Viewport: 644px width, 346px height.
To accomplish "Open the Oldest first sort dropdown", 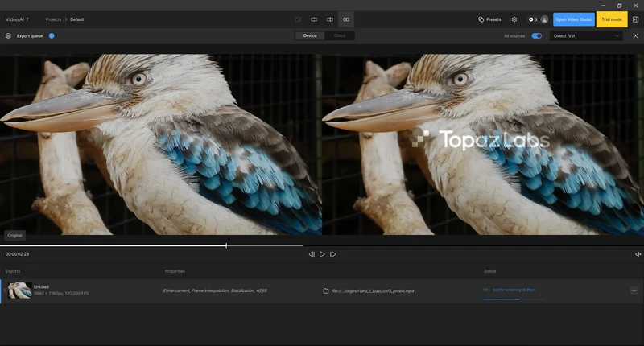I will coord(586,35).
